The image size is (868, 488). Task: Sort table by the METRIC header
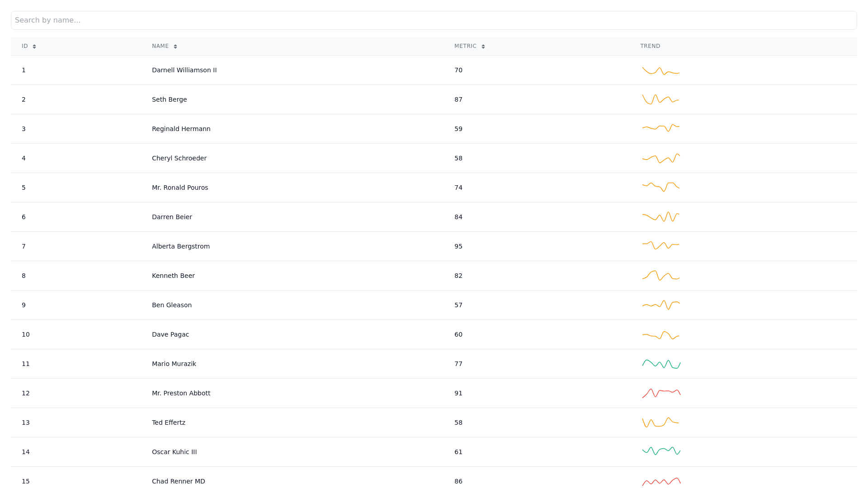pyautogui.click(x=465, y=46)
